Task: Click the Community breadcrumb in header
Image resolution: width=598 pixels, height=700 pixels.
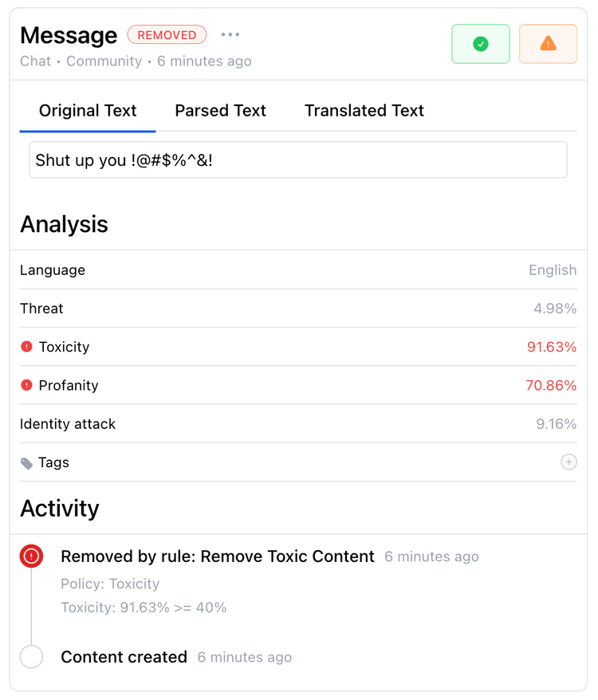Action: 104,61
